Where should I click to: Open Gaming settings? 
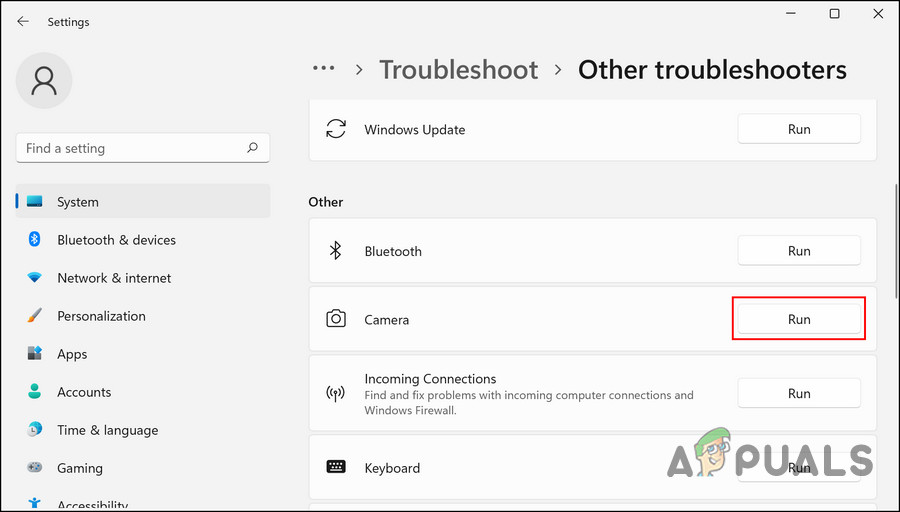(80, 468)
